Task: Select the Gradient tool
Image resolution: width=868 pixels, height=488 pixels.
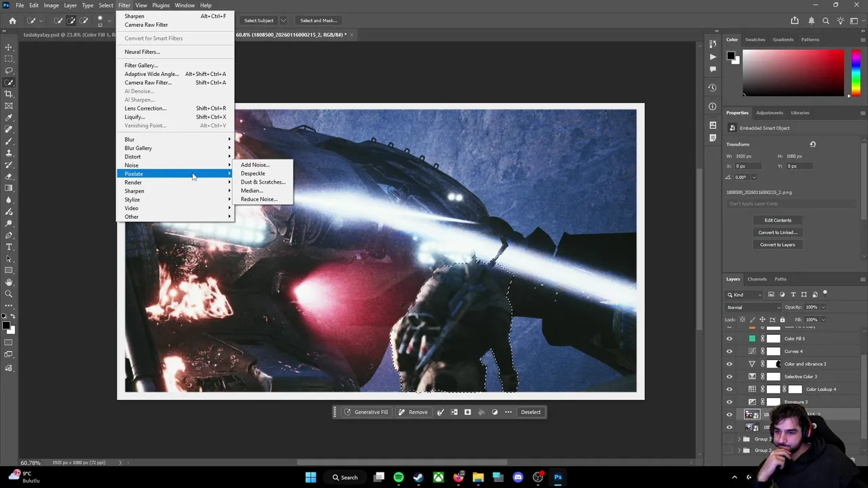Action: [x=9, y=188]
